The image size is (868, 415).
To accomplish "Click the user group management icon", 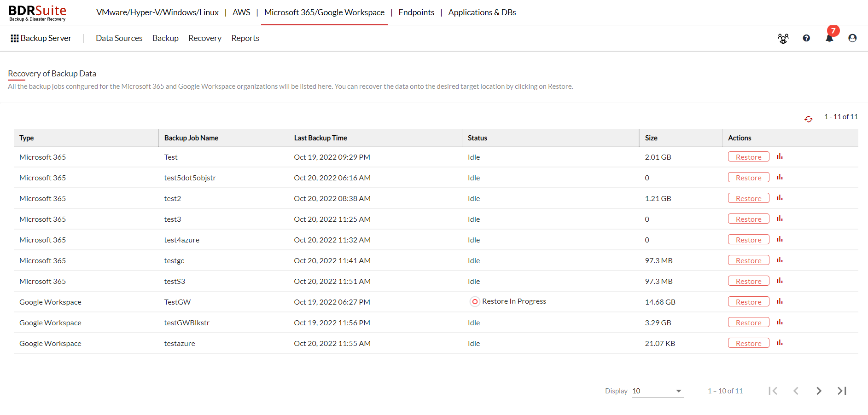I will 783,39.
